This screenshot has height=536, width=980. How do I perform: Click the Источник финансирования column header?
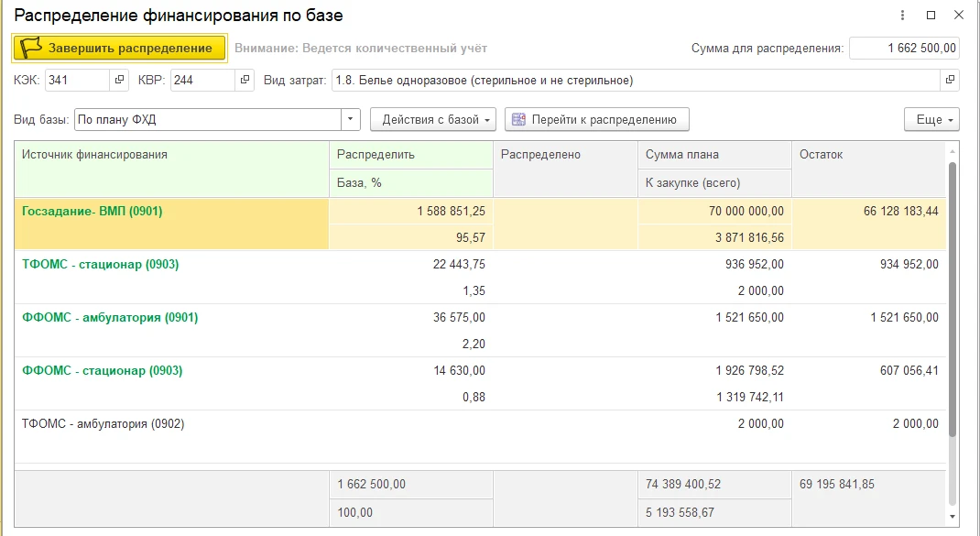[x=172, y=169]
